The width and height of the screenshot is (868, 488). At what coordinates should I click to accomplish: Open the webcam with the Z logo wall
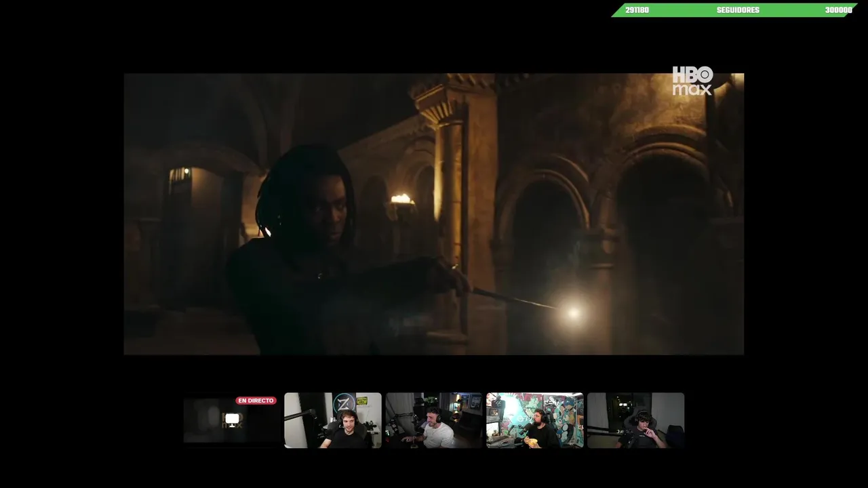tap(333, 420)
